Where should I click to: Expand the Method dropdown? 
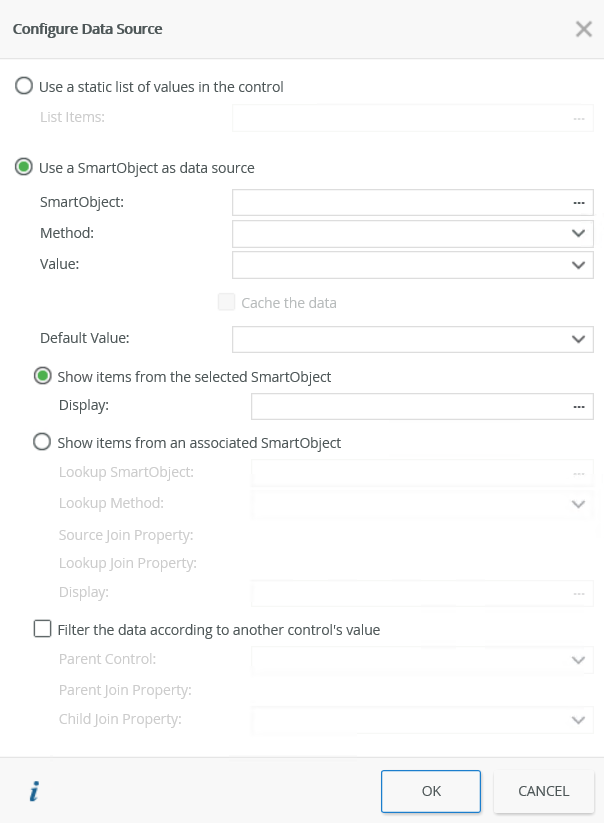(578, 234)
